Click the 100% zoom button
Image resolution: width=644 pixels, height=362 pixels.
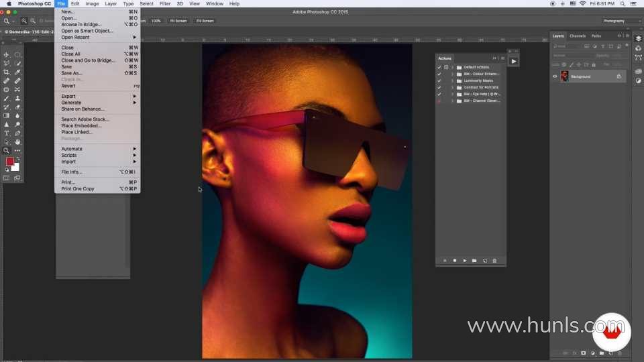[x=156, y=21]
